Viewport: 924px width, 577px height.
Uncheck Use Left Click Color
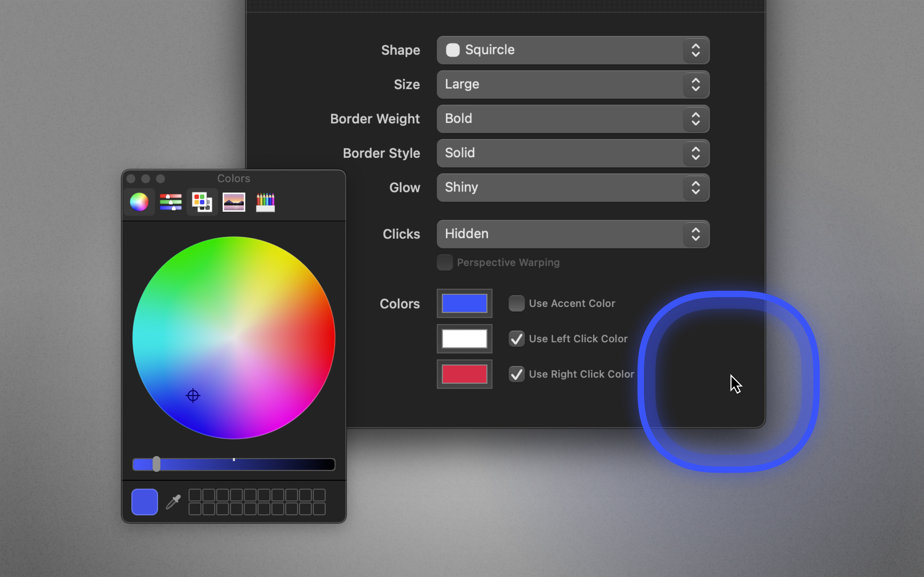click(x=516, y=339)
